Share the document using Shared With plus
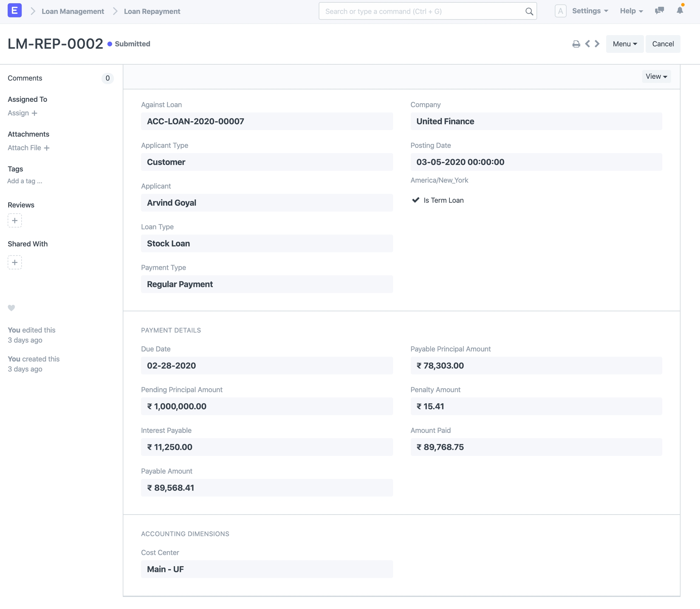 tap(15, 262)
